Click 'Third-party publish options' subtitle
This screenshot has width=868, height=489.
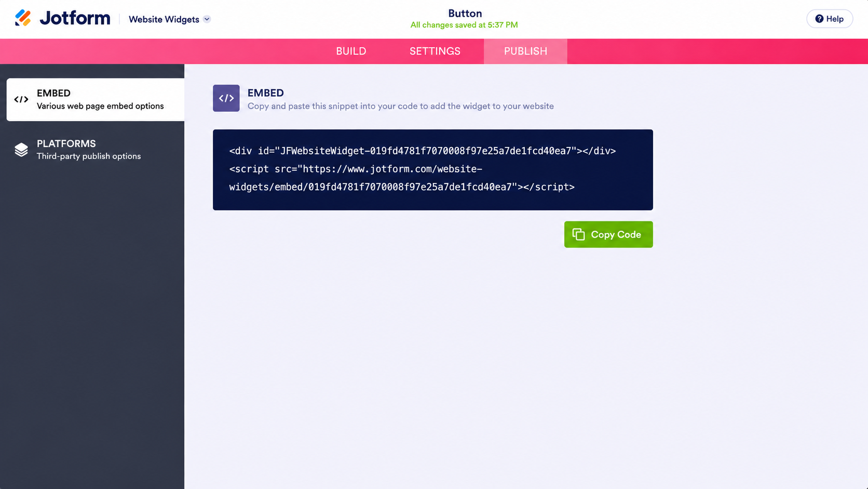pos(89,156)
